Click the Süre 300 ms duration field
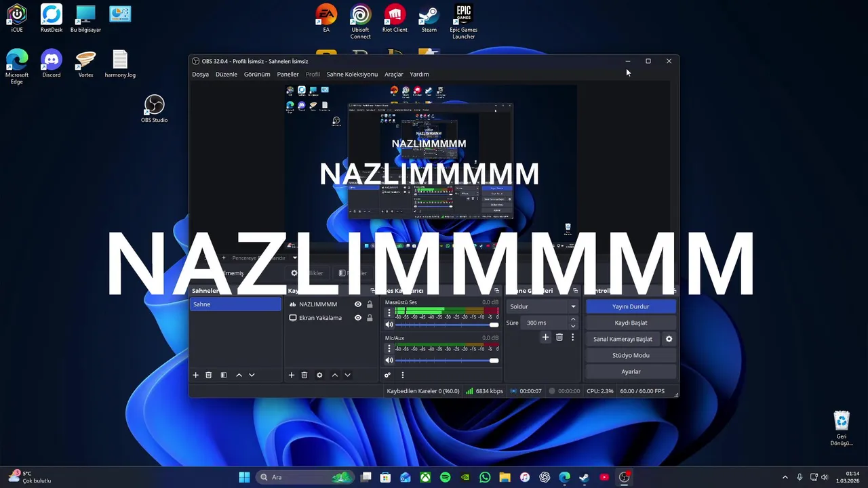 coord(545,323)
